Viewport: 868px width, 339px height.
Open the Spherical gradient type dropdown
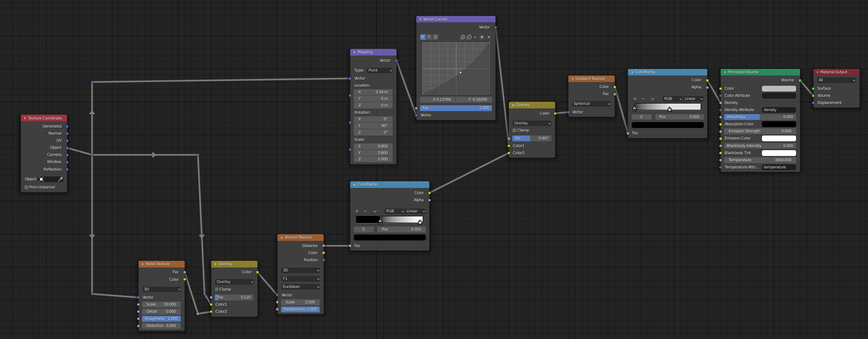point(591,104)
